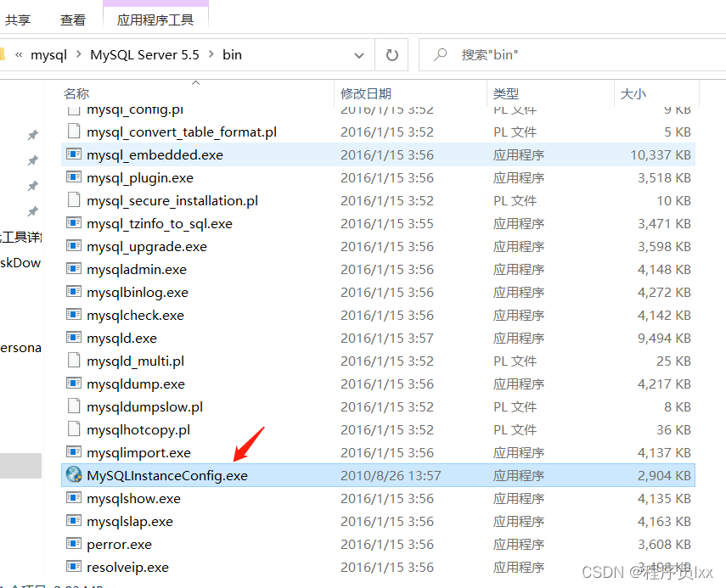The height and width of the screenshot is (588, 726).
Task: Select the file name mysqladmin.exe
Action: point(137,270)
